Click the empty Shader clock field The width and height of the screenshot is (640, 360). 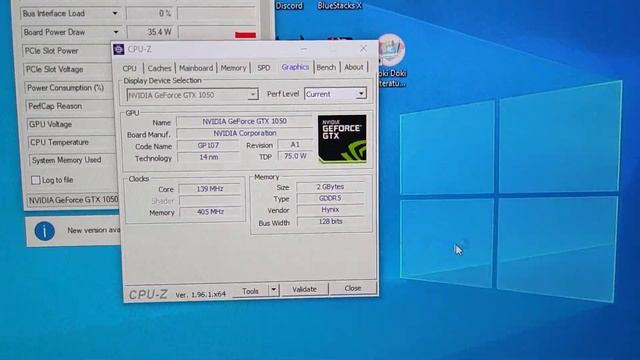pyautogui.click(x=210, y=200)
